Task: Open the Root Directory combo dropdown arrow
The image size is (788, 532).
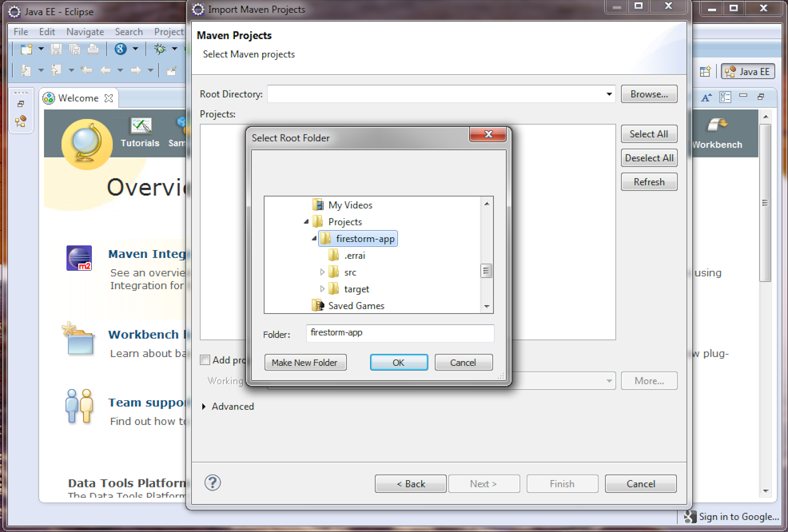Action: [609, 94]
